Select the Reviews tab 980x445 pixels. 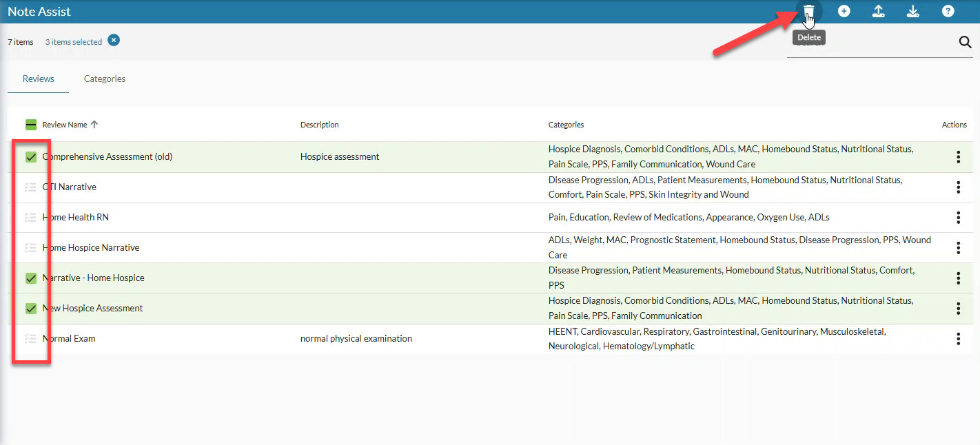point(38,79)
